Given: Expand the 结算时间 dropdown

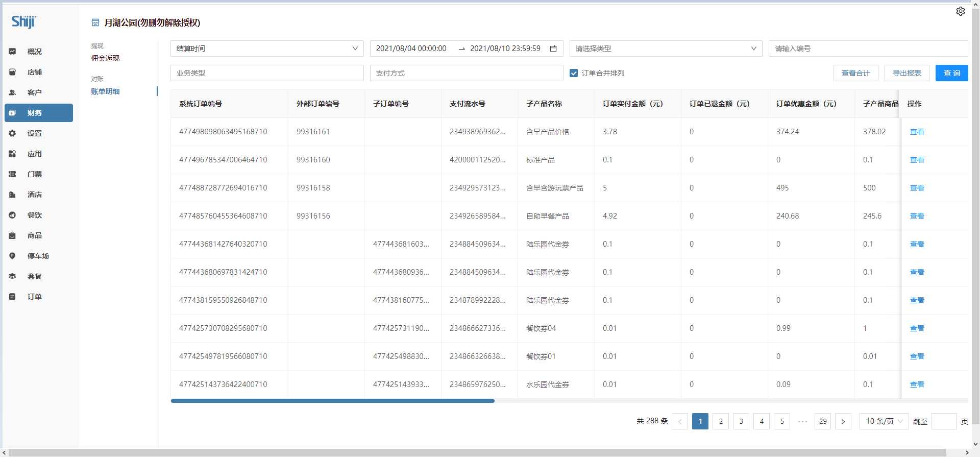Looking at the screenshot, I should pyautogui.click(x=266, y=49).
